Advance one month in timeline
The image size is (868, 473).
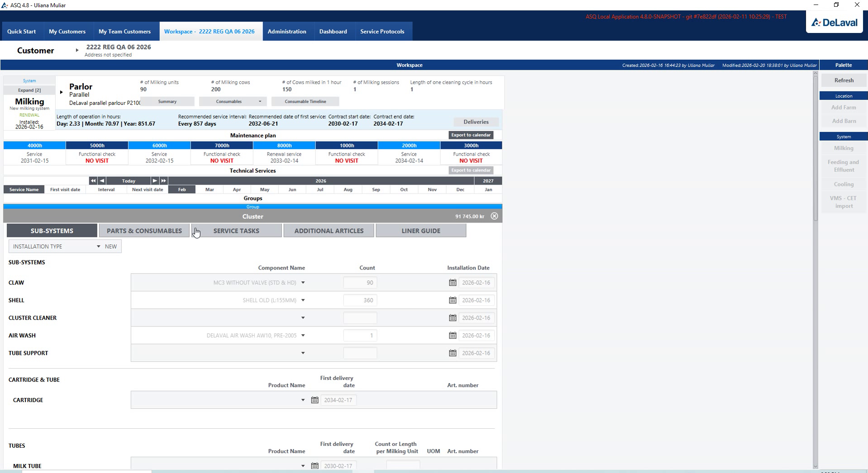tap(155, 181)
